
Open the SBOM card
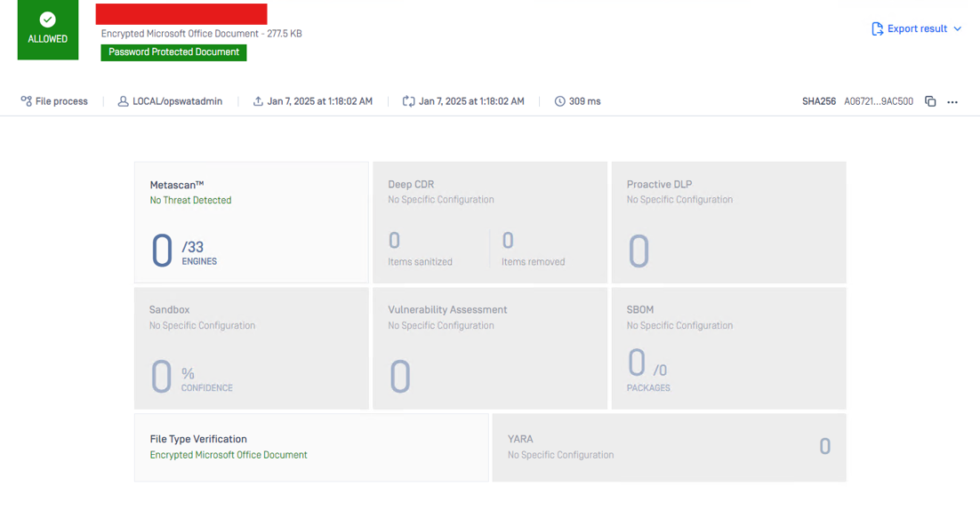pos(728,348)
